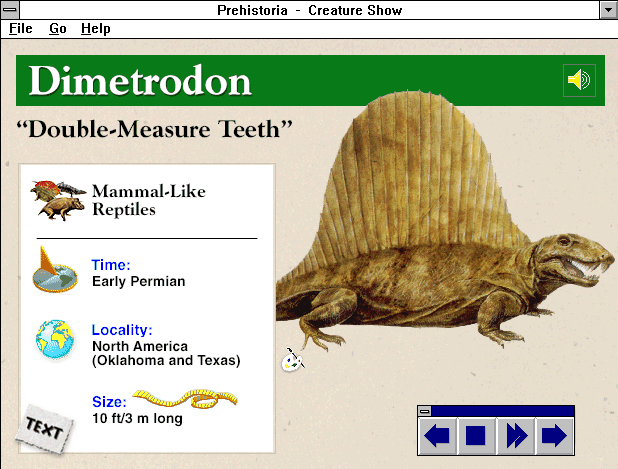Click the 10 ft/3 m long text
The height and width of the screenshot is (469, 618).
pos(137,418)
